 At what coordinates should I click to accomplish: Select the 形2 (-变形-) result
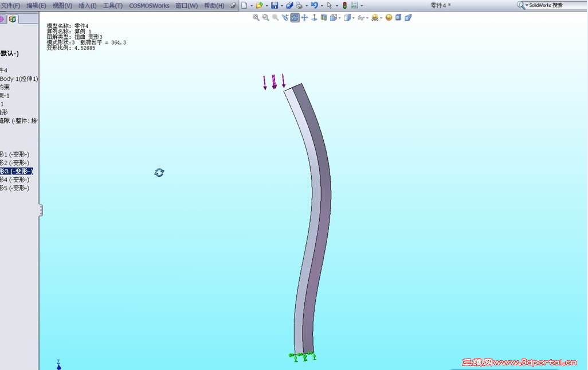click(x=15, y=162)
